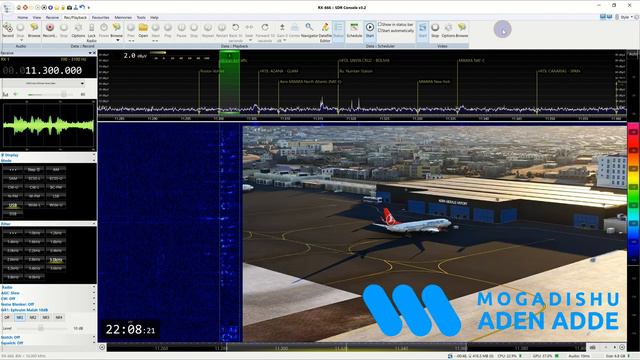
Task: Expand the Squelch: Off section
Action: pos(93,343)
